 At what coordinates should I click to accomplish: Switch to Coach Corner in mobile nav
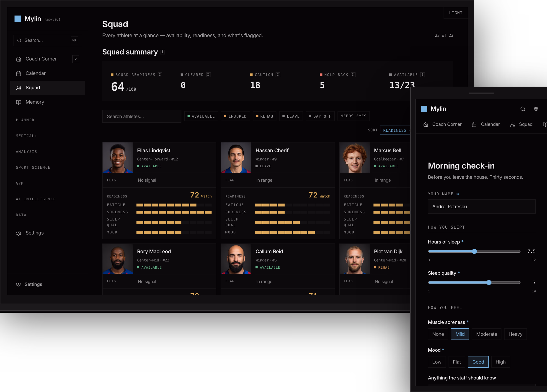[x=442, y=124]
